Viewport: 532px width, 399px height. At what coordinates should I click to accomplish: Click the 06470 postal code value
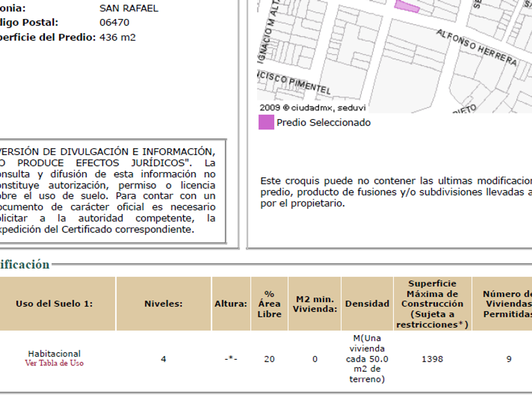114,22
